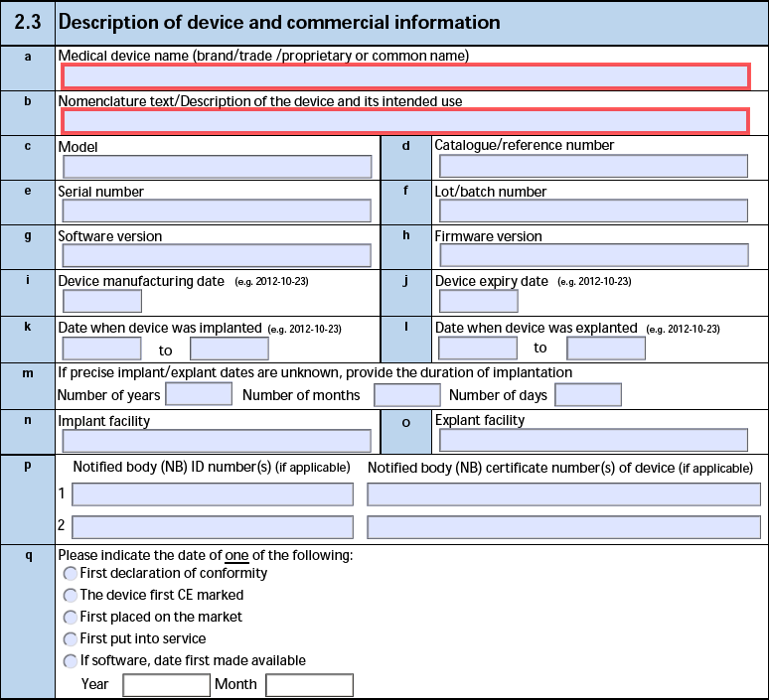
Task: Focus the Month input box
Action: pos(309,685)
